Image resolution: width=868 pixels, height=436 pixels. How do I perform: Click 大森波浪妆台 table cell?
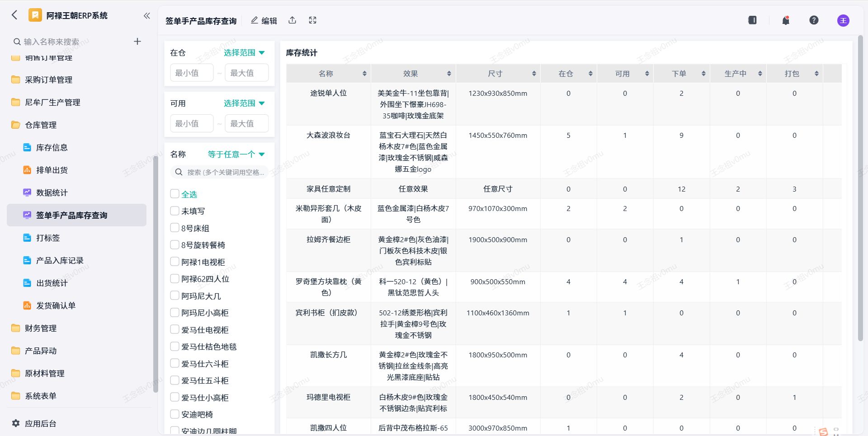[x=329, y=152]
